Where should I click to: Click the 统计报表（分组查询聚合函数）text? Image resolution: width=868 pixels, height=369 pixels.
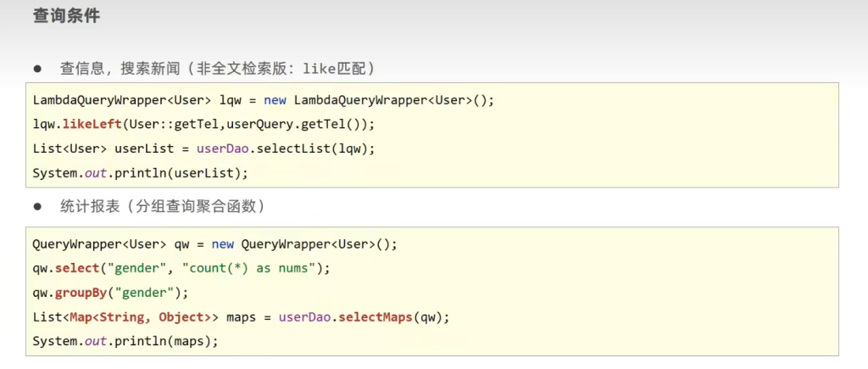162,206
